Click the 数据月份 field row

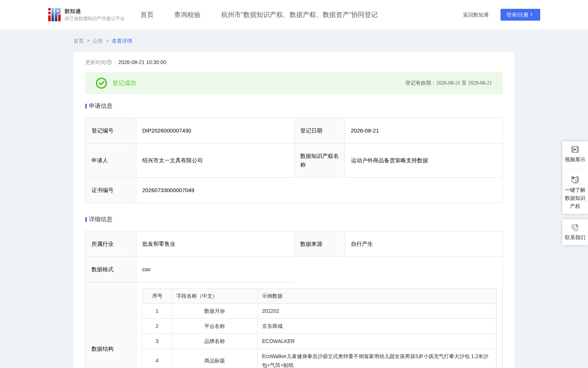319,311
